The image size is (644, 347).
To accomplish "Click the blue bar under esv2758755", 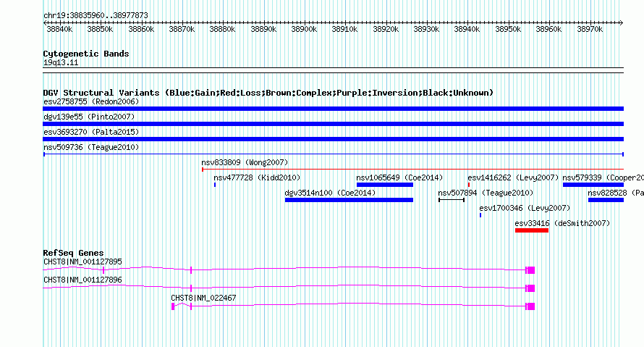I will pos(333,109).
